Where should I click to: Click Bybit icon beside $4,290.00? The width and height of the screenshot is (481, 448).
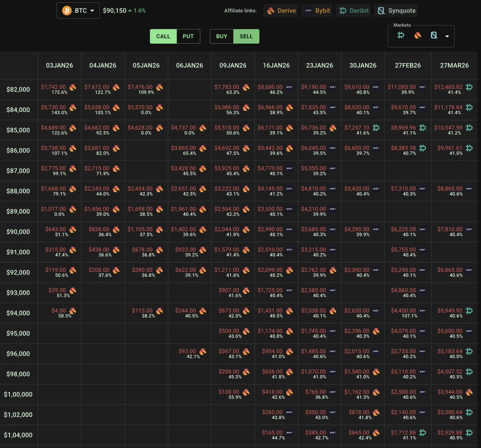[376, 229]
